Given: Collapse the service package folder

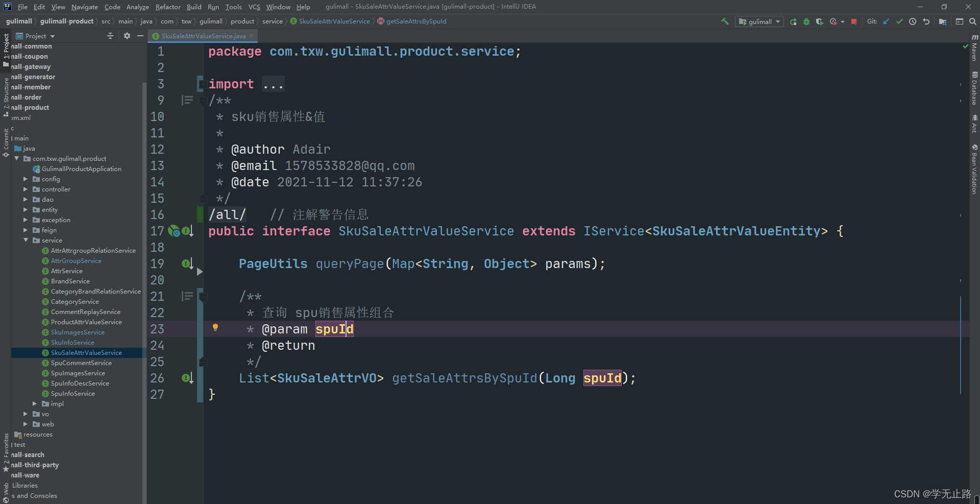Looking at the screenshot, I should click(x=26, y=241).
